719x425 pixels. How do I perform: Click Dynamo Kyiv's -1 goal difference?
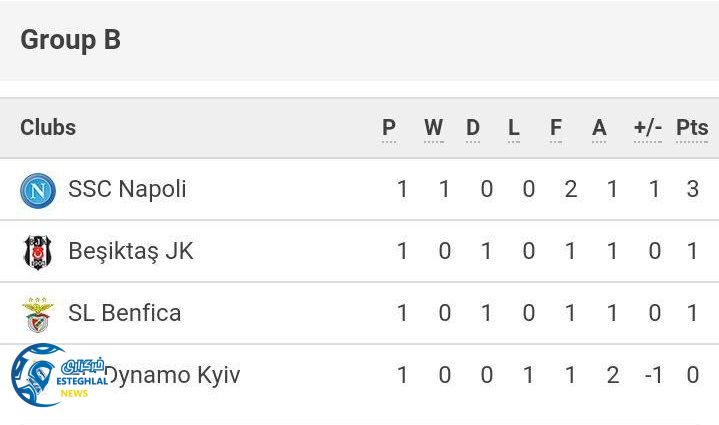(654, 375)
